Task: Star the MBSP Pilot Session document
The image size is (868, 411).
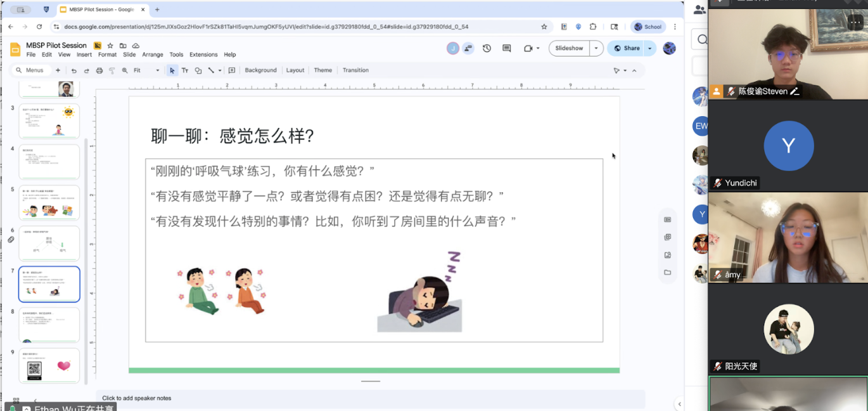Action: pyautogui.click(x=110, y=46)
